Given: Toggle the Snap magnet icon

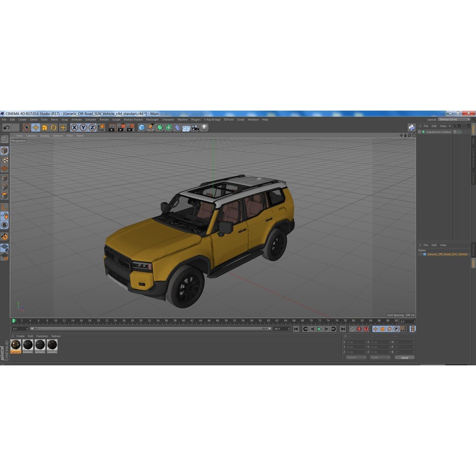Looking at the screenshot, I should tap(4, 237).
